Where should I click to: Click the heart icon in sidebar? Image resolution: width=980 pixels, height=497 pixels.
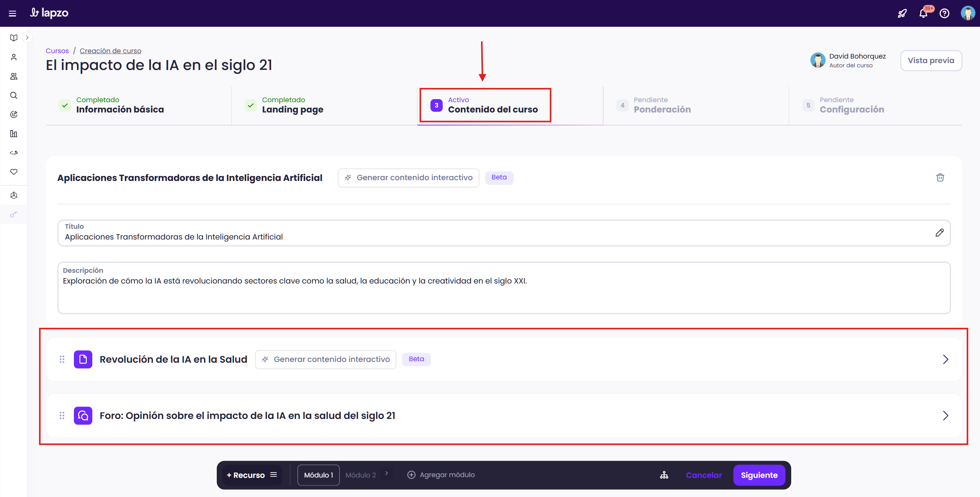(x=14, y=172)
